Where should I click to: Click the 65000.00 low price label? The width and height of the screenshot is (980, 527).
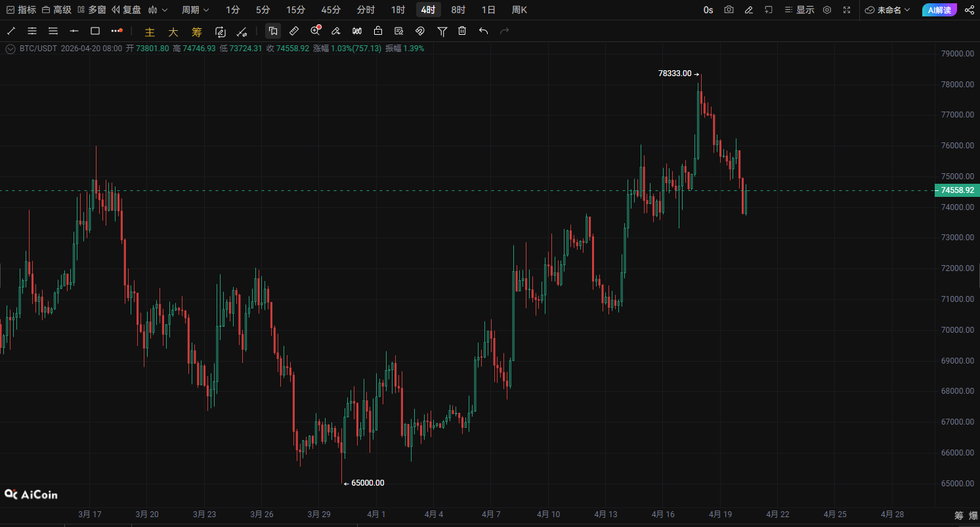(x=368, y=483)
